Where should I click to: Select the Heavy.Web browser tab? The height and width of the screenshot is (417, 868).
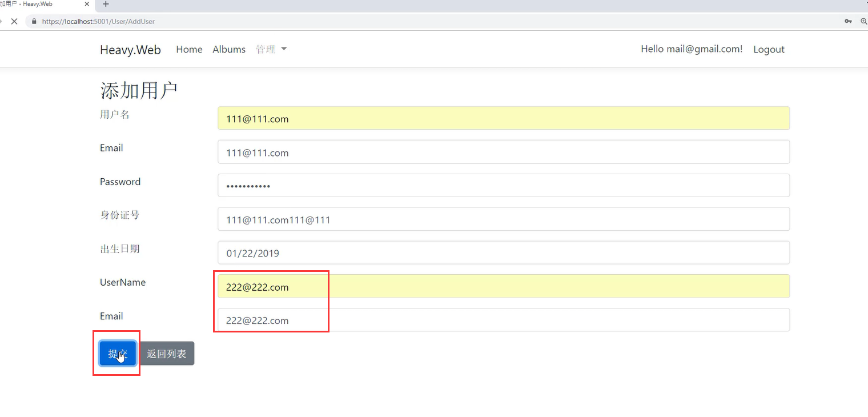[x=46, y=4]
